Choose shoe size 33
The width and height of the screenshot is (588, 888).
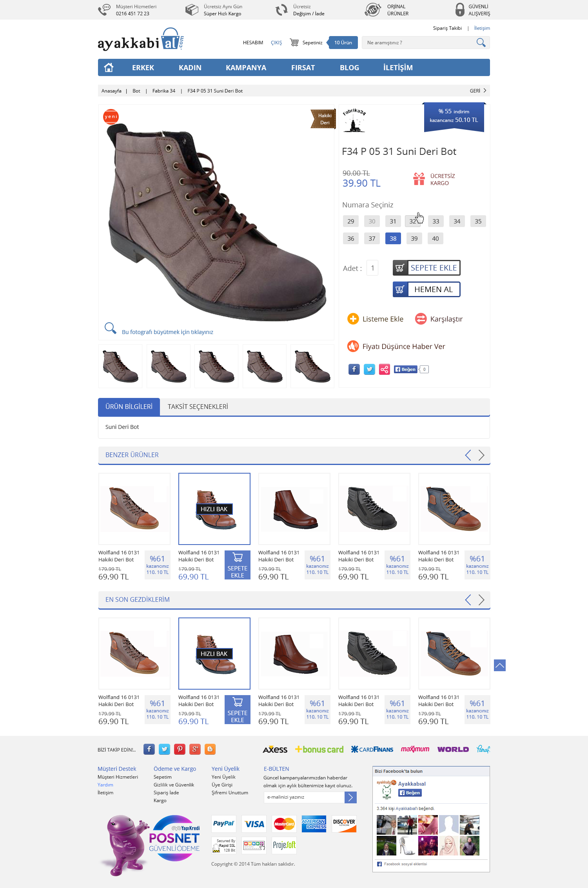point(436,221)
